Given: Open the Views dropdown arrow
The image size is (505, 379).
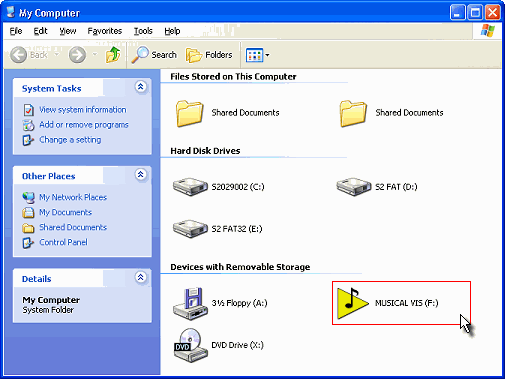Looking at the screenshot, I should pos(267,55).
